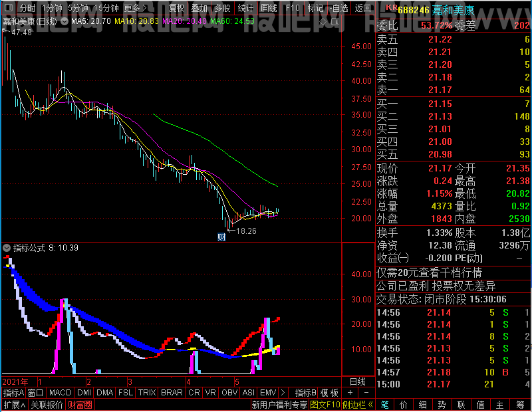Select 指标A indicator group
Image resolution: width=532 pixels, height=412 pixels.
point(13,393)
